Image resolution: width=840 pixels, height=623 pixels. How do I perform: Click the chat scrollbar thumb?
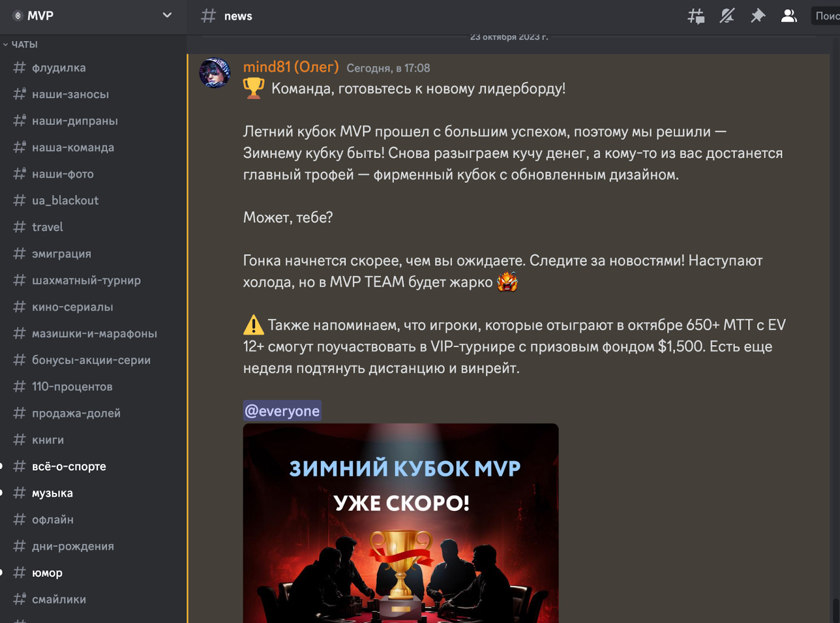tap(836, 610)
